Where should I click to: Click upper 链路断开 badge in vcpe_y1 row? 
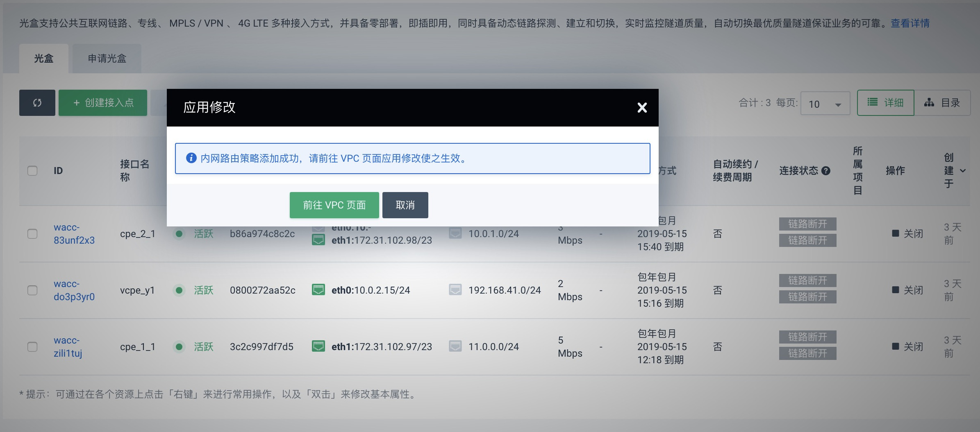tap(807, 280)
